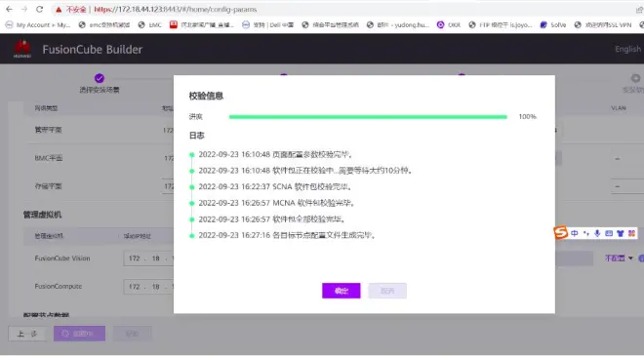Screen dimensions: 644x357
Task: Switch language to English
Action: (x=627, y=49)
